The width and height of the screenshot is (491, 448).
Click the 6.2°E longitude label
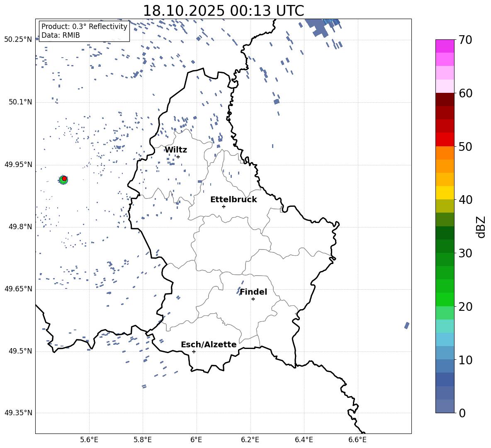click(250, 440)
